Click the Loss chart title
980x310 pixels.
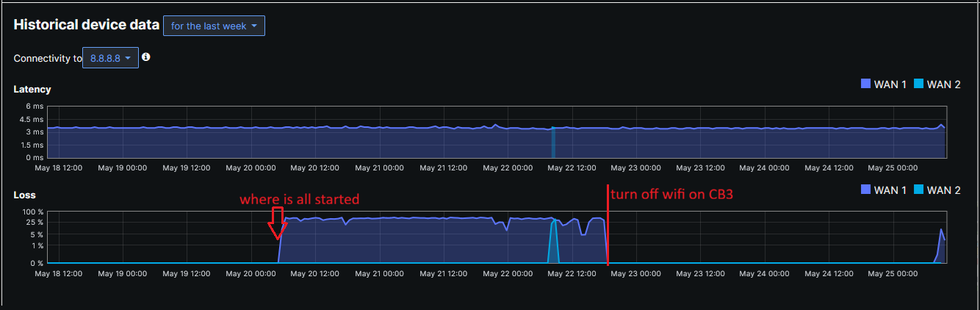point(24,195)
